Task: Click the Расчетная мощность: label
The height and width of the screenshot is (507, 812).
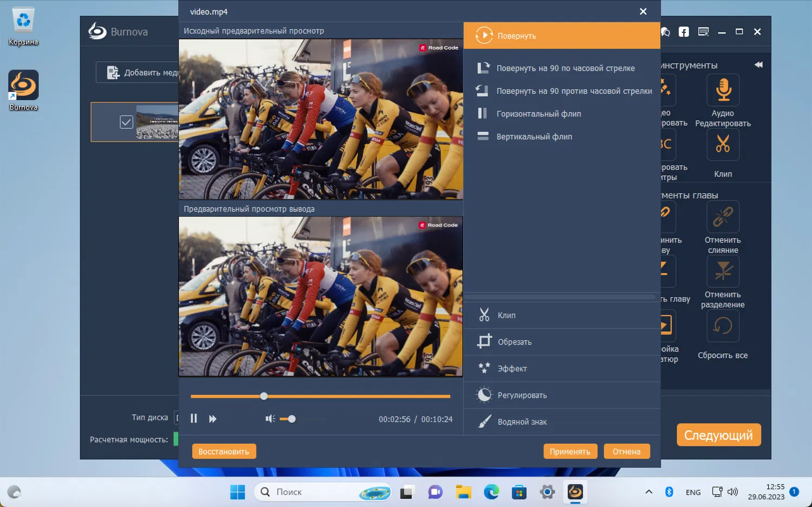Action: click(129, 439)
